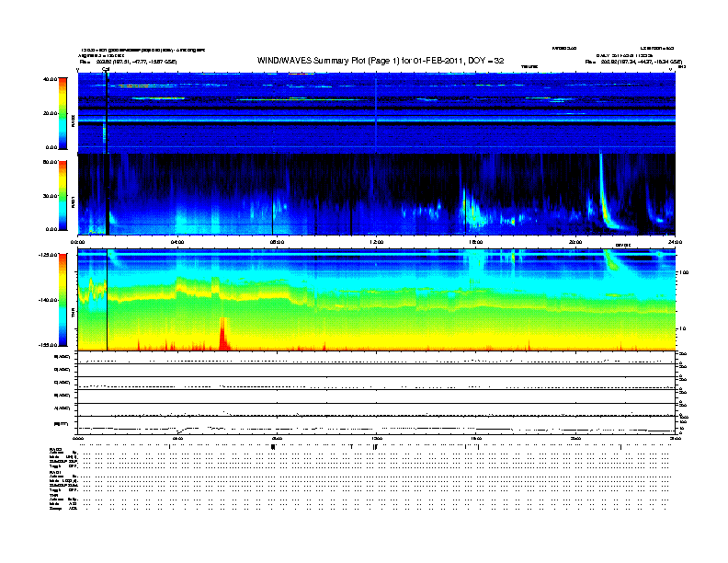Click the bottom line-plot strip with the dashed trace
Image resolution: width=728 pixels, height=563 pixels.
pyautogui.click(x=377, y=425)
